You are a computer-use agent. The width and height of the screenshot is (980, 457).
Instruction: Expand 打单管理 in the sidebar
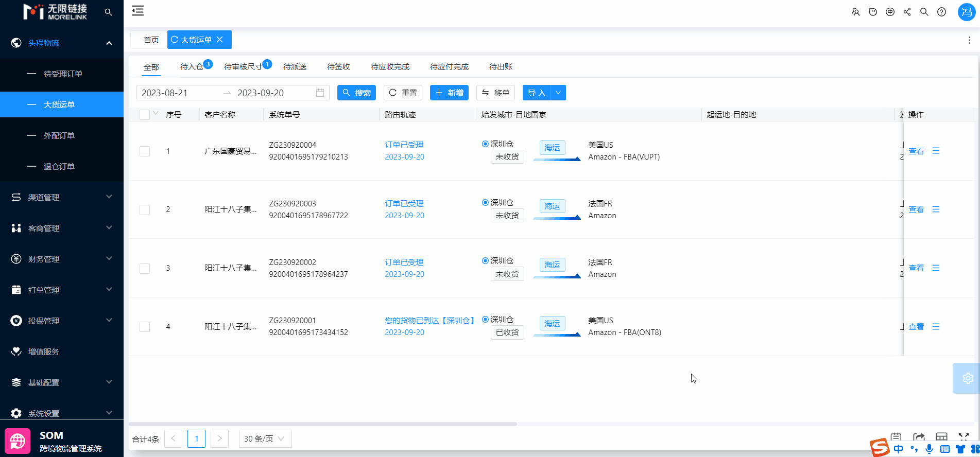click(62, 290)
